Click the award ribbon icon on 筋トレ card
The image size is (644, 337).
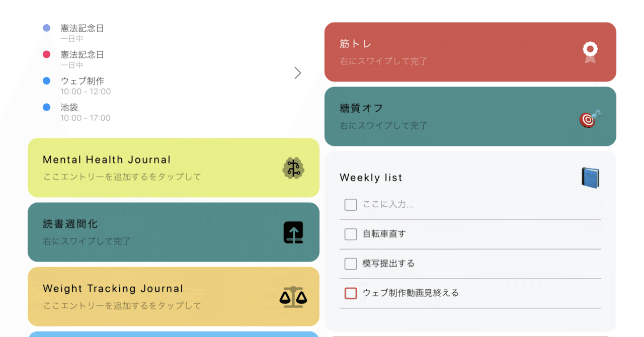[590, 52]
